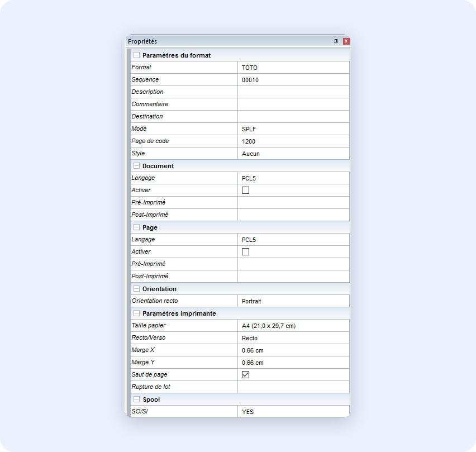Close the Propriétés panel

346,41
